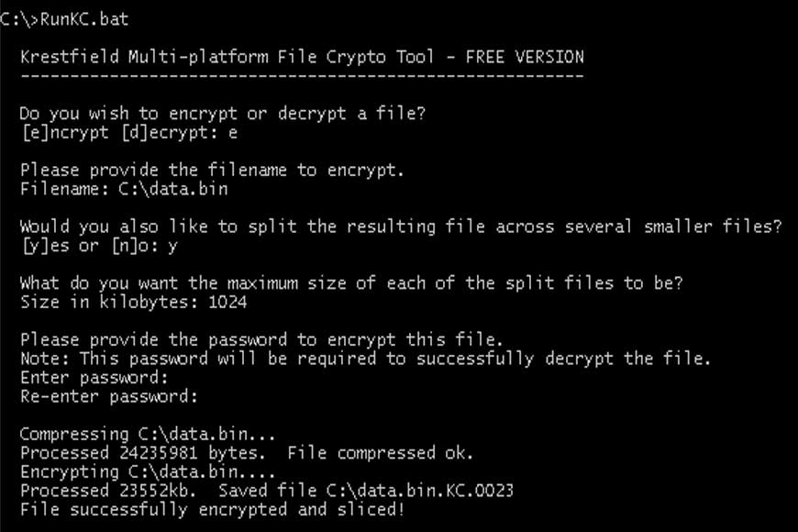Select the [e]ncrypt option text
The image size is (798, 532).
pos(65,133)
